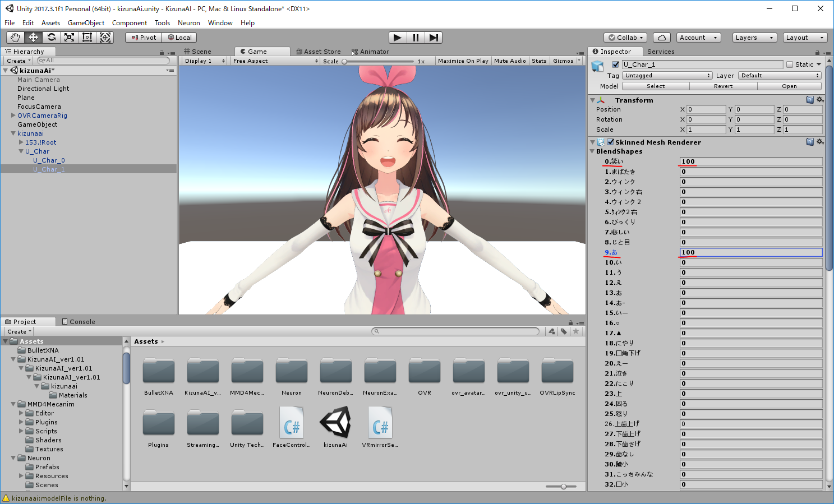Open the Layer dropdown showing Default

tap(780, 75)
